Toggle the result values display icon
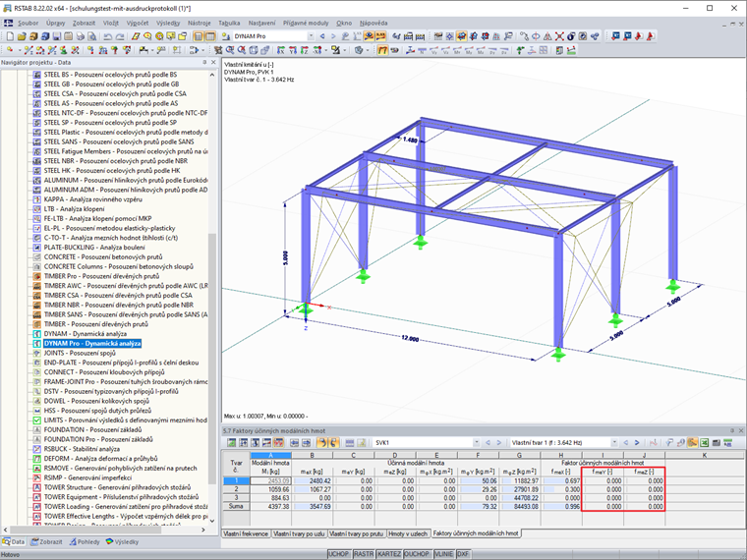Image resolution: width=747 pixels, height=560 pixels. [380, 36]
